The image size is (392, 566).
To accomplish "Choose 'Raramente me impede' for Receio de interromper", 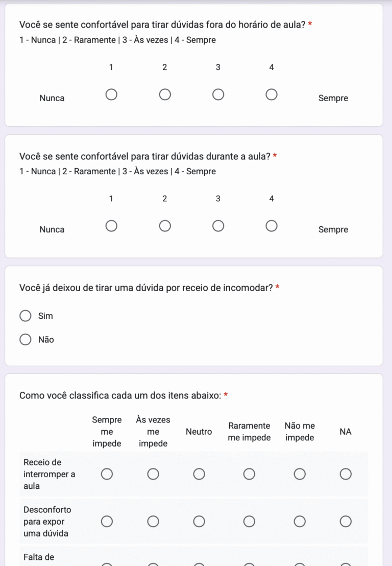I will click(x=249, y=475).
